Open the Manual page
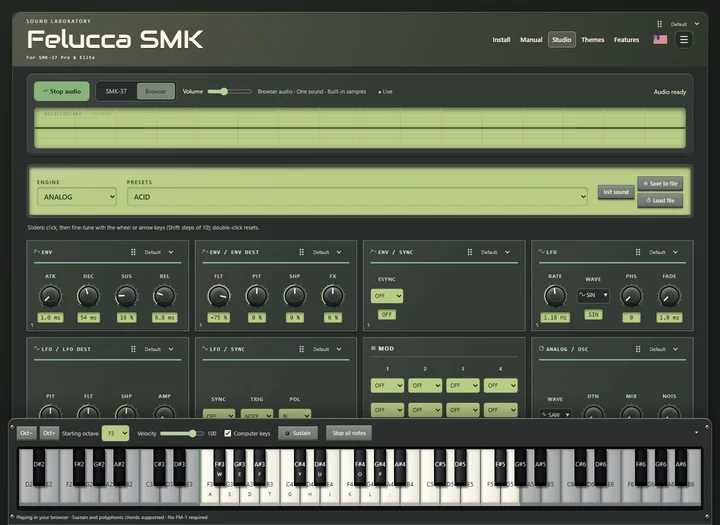 531,40
